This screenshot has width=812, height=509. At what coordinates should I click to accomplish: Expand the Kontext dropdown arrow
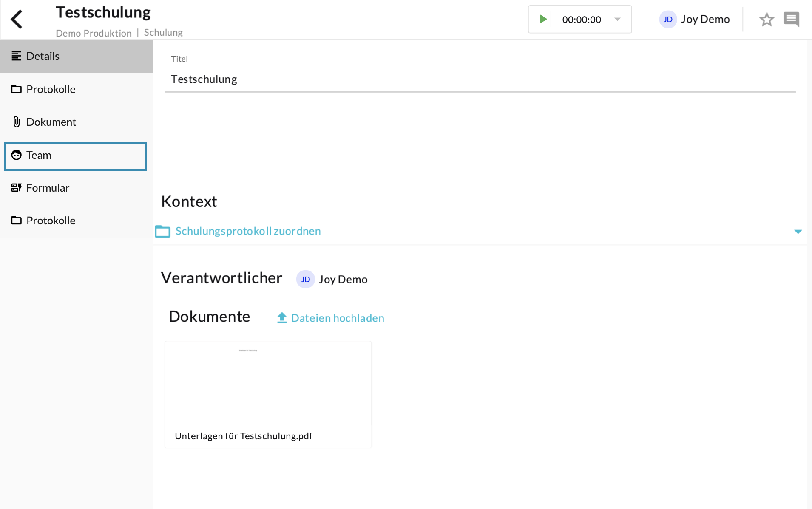(x=798, y=232)
